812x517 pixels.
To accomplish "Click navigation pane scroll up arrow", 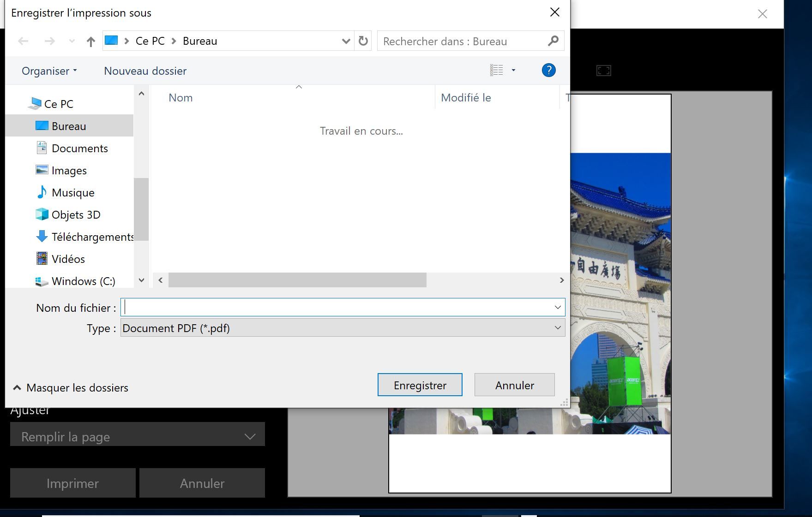I will coord(142,94).
